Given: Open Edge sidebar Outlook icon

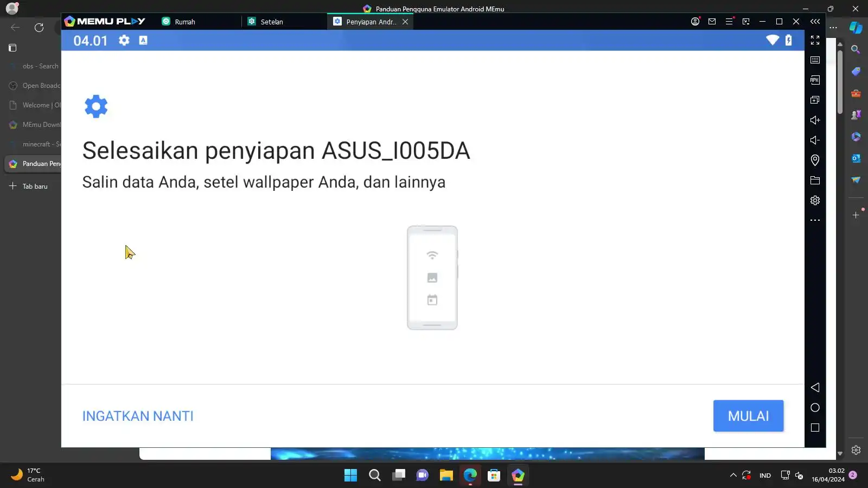Looking at the screenshot, I should [856, 158].
